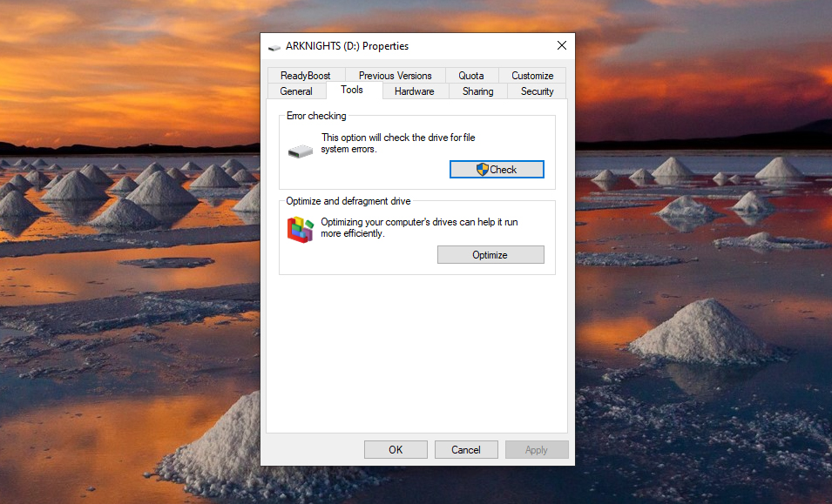Switch to the General tab
This screenshot has width=832, height=504.
296,91
